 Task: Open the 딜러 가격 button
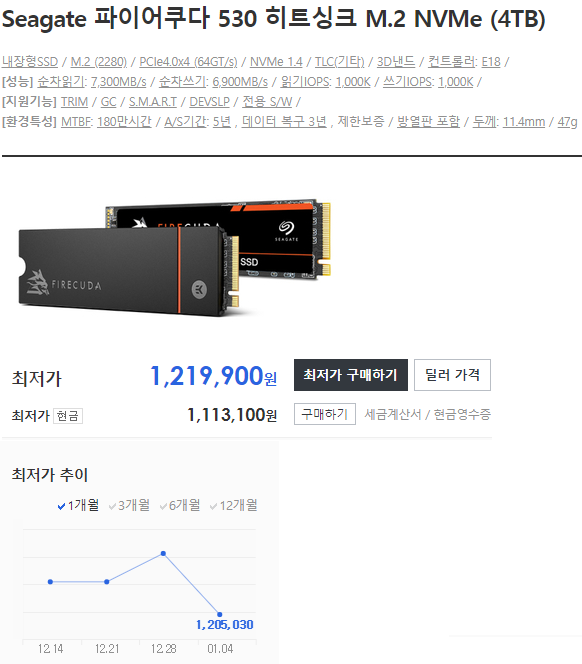pos(452,375)
